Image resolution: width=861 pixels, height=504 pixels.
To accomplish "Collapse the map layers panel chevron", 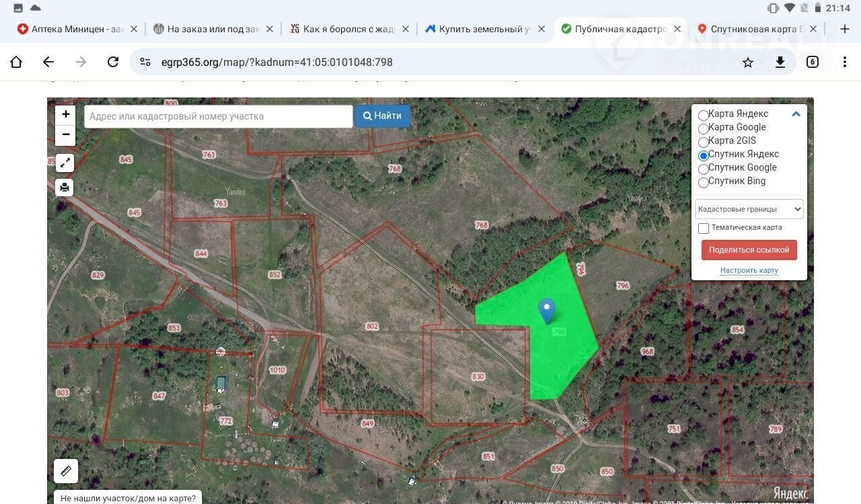I will click(x=796, y=114).
